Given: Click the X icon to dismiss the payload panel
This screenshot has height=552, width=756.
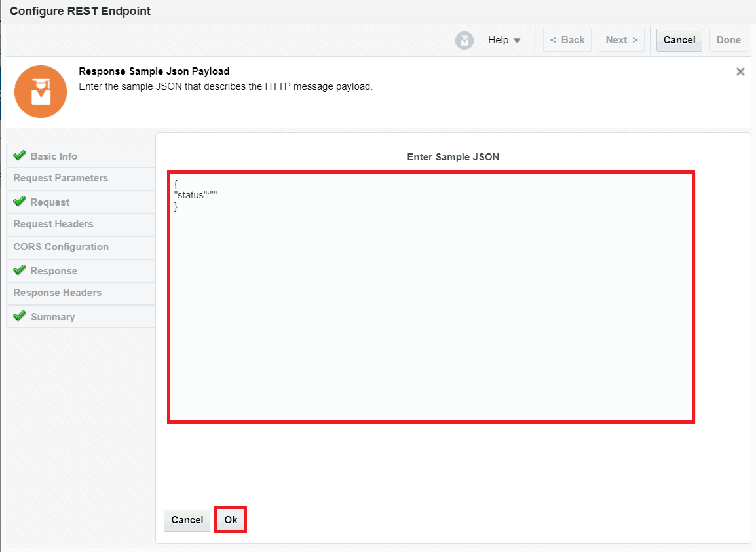Looking at the screenshot, I should click(x=740, y=71).
